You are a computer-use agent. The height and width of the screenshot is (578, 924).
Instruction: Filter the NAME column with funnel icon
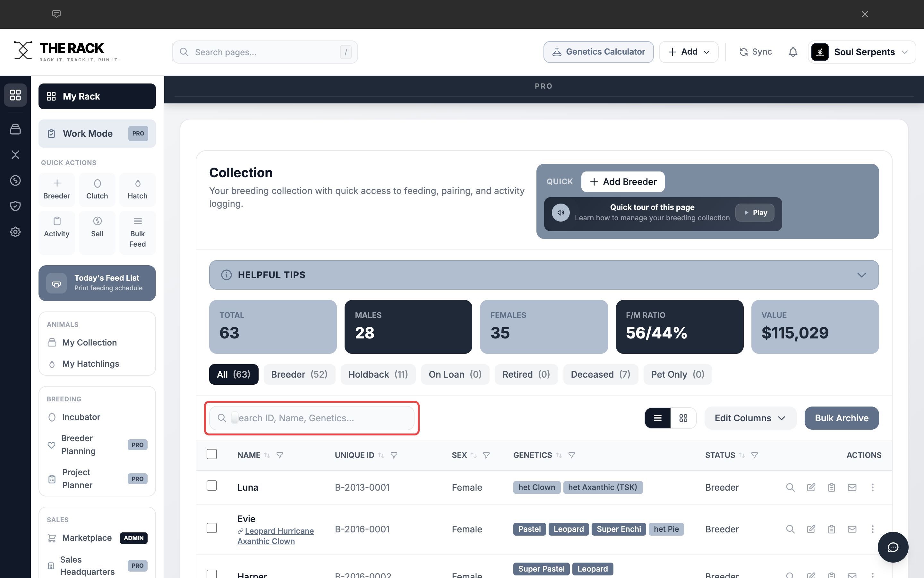click(x=280, y=455)
